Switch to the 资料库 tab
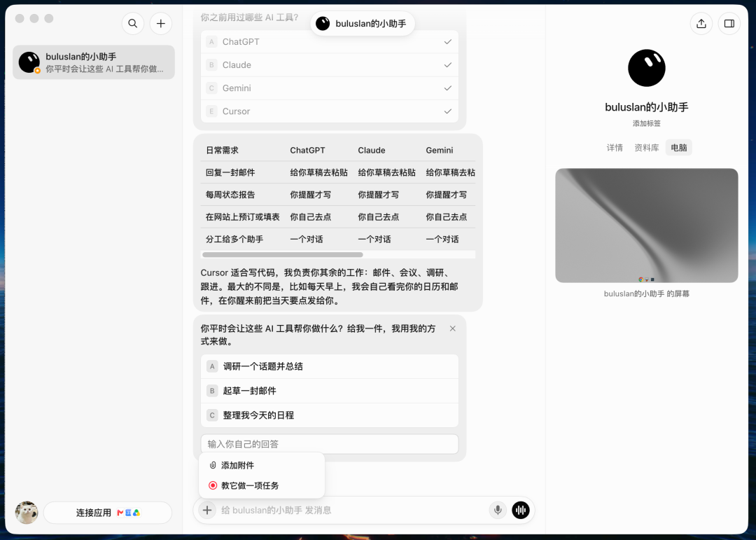This screenshot has height=540, width=756. pos(646,148)
